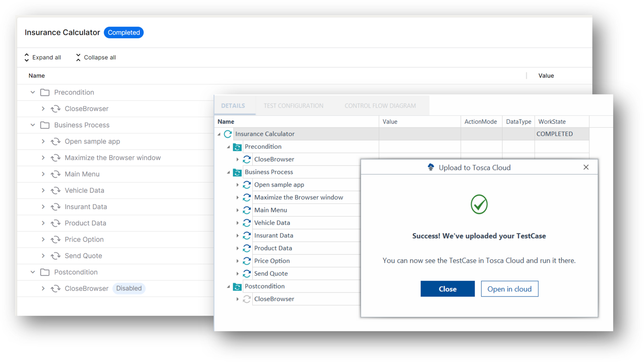The image size is (644, 362).
Task: Expand the Product Data row
Action: 43,223
